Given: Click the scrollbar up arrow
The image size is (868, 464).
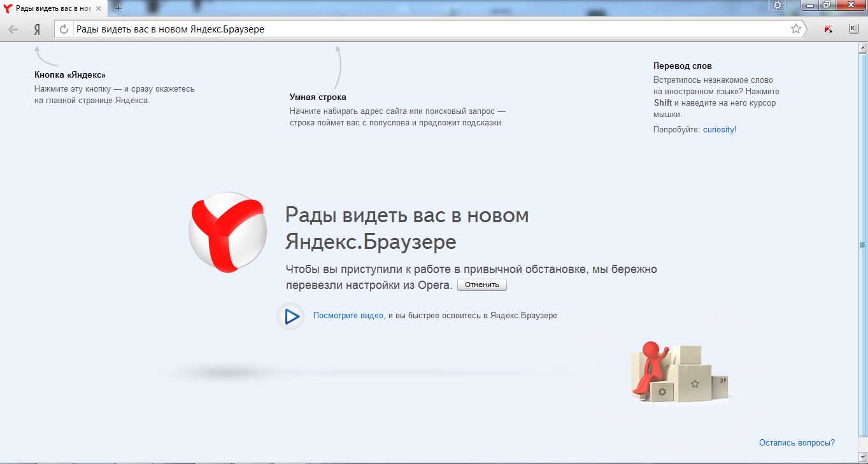Looking at the screenshot, I should point(863,49).
